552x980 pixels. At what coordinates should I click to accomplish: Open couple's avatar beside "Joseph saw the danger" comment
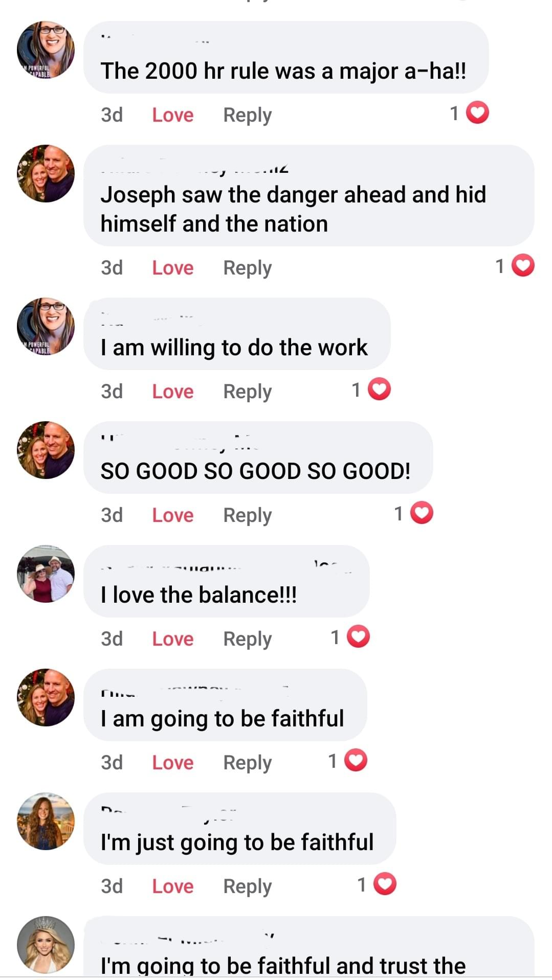tap(46, 174)
